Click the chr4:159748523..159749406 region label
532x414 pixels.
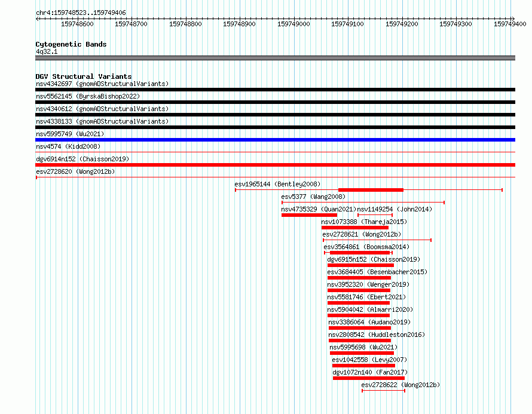81,13
